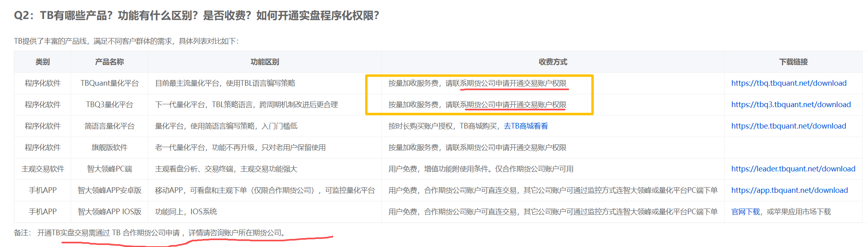Screen dimensions: 868x247
Task: Click the 官网下载 link for the iOS app
Action: 745,212
